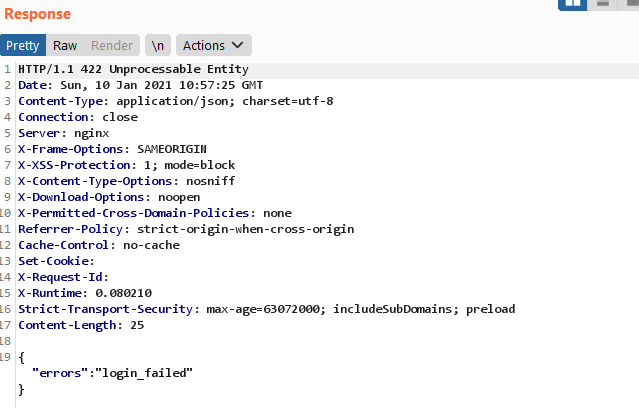Click the Date header line
This screenshot has width=639, height=408.
tap(140, 85)
